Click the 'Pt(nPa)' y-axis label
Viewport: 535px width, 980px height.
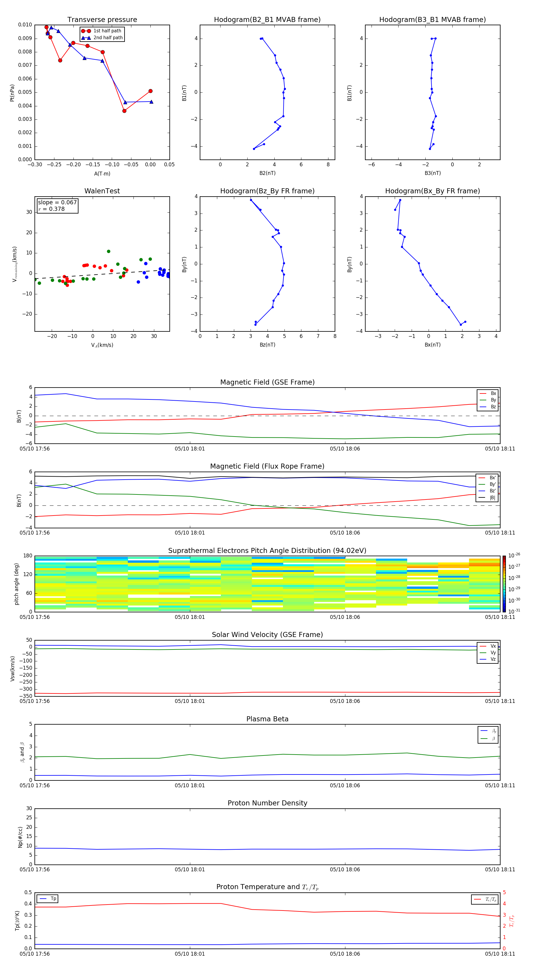pos(12,92)
